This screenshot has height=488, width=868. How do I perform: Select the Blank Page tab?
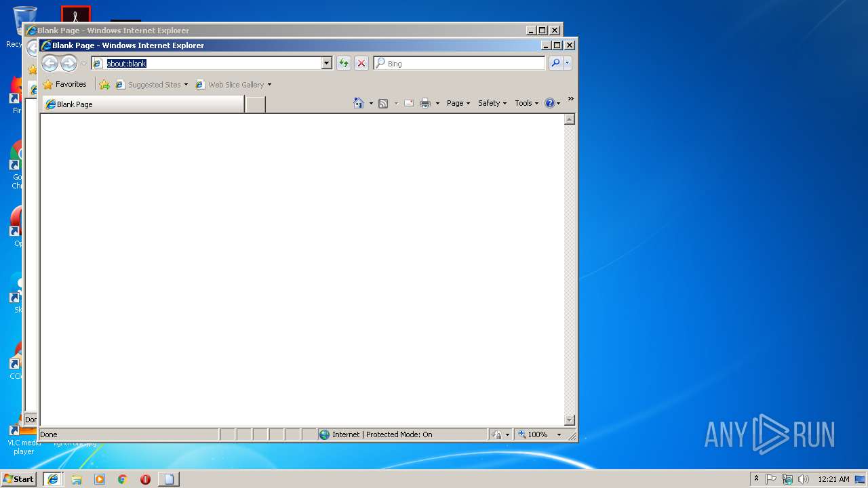[143, 104]
